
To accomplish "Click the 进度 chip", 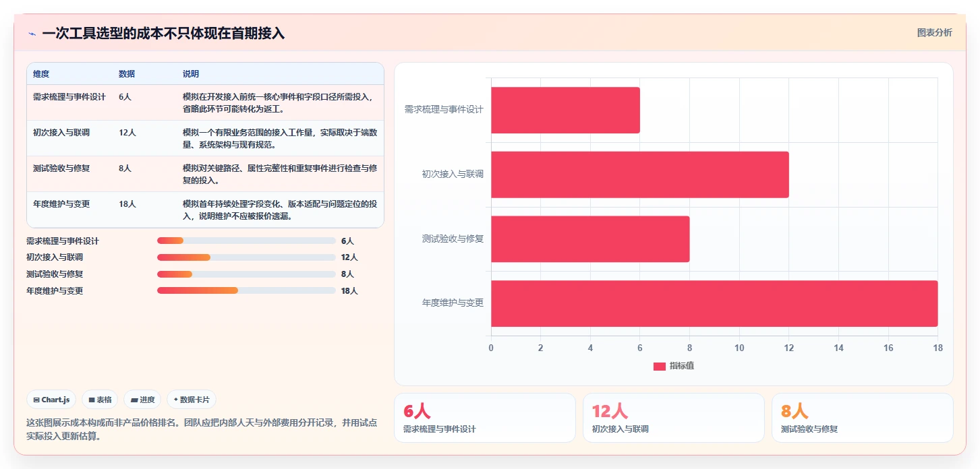I will click(142, 400).
